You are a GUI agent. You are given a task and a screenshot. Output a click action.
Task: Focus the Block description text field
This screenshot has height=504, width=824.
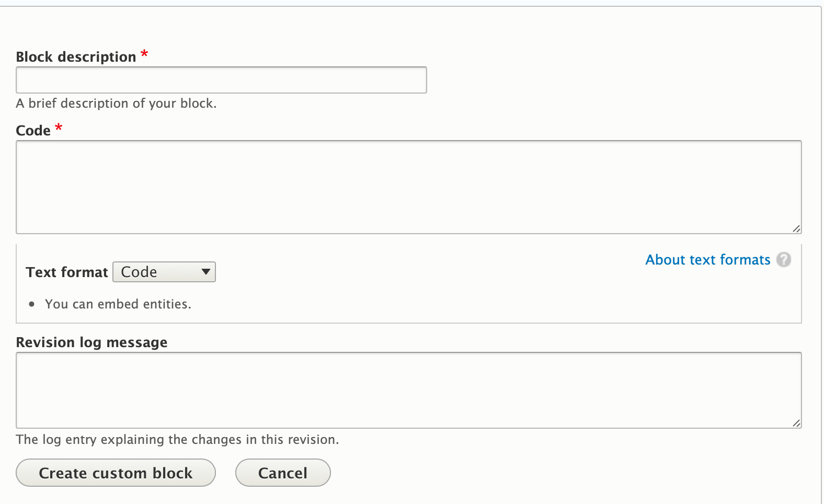221,80
